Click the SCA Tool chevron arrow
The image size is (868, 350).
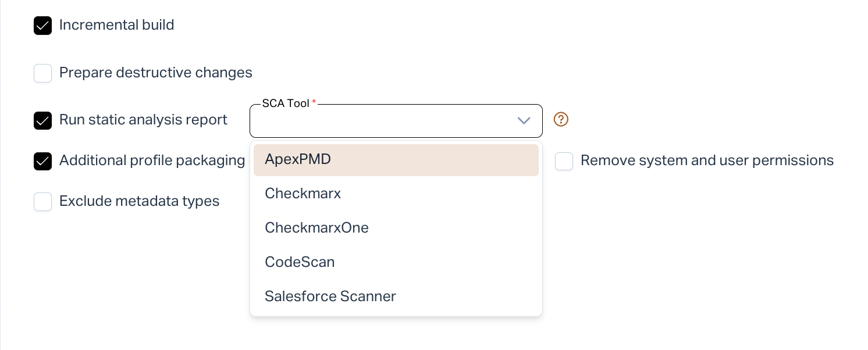pos(524,121)
